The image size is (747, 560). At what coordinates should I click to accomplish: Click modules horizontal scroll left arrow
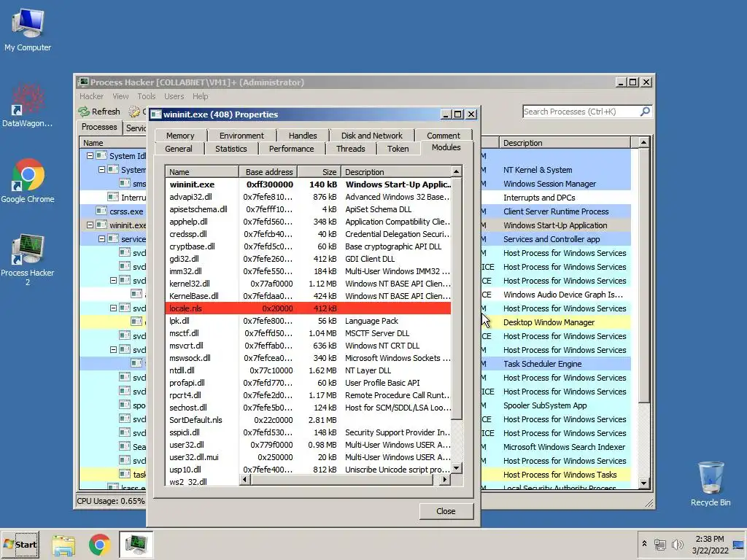coord(244,480)
